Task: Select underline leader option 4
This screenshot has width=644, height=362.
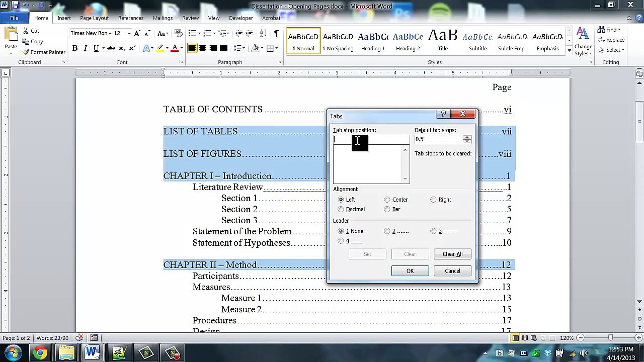Action: [x=341, y=241]
